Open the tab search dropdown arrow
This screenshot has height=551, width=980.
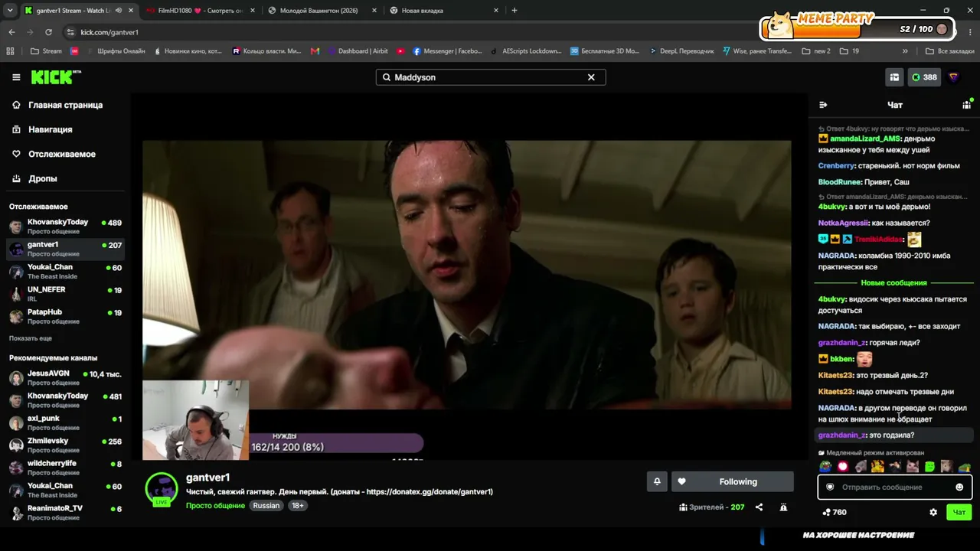click(x=11, y=11)
